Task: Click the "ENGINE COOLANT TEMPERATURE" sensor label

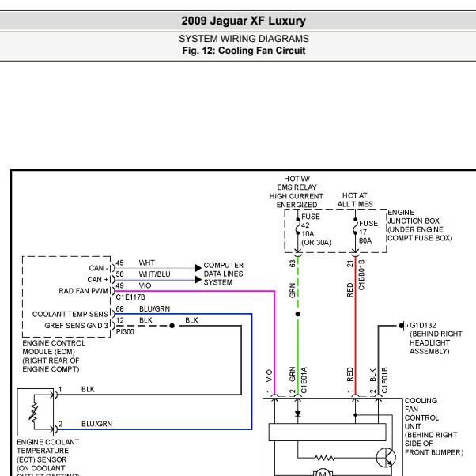Action: coord(47,446)
